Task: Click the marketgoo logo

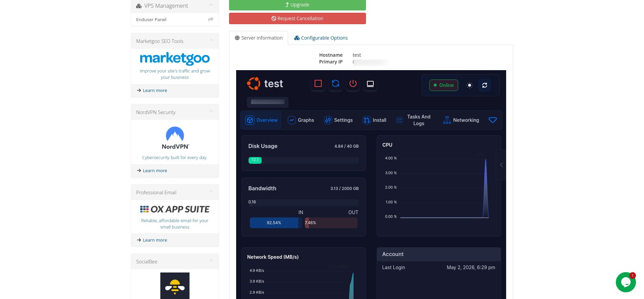Action: 175,58
